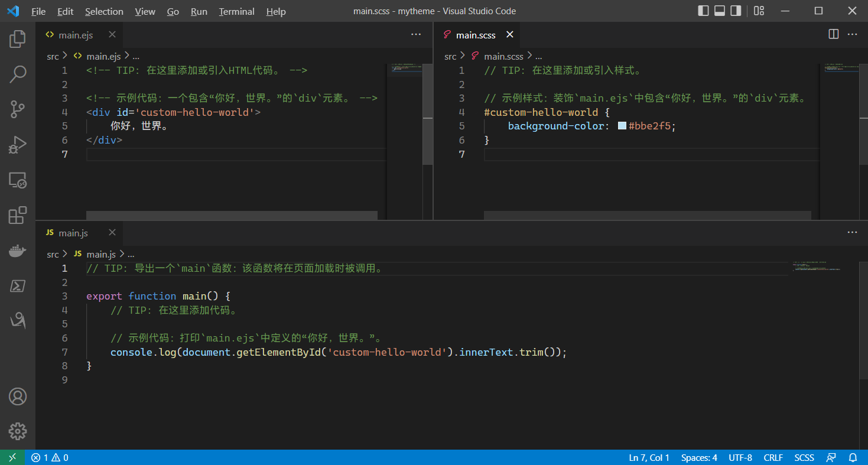Open the Live Share view icon
This screenshot has height=465, width=868.
pyautogui.click(x=18, y=321)
